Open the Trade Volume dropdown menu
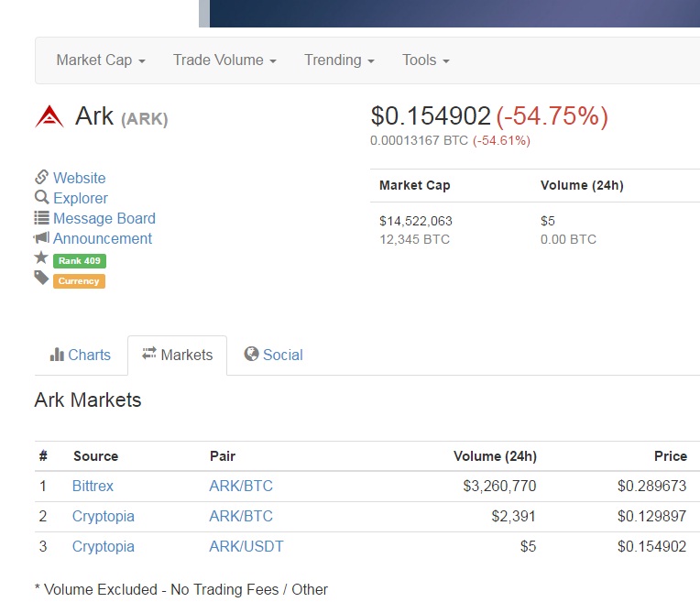The width and height of the screenshot is (700, 613). click(x=224, y=60)
